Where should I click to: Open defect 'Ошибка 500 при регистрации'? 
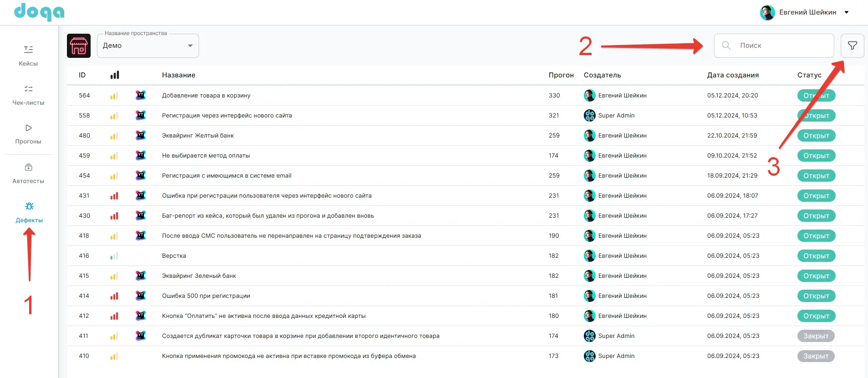pos(206,296)
